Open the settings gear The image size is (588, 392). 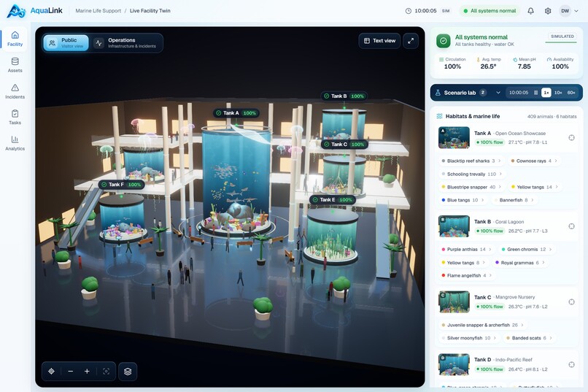pos(547,11)
